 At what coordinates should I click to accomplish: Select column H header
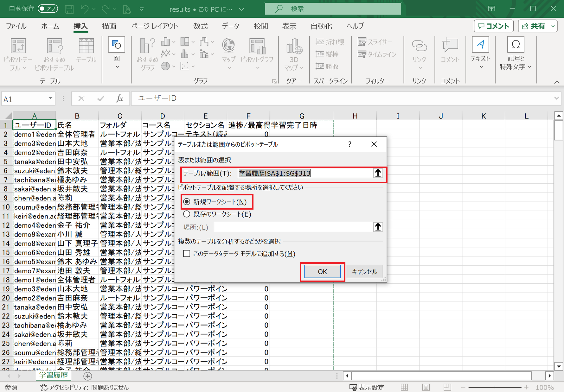click(355, 116)
